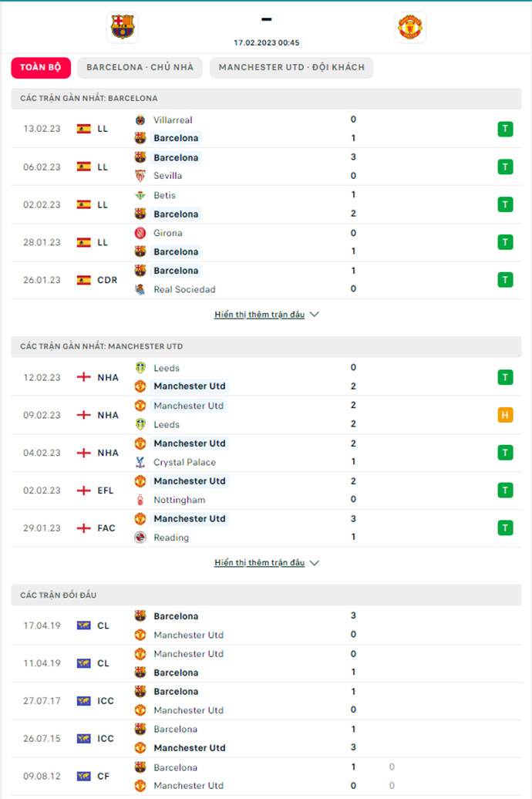The height and width of the screenshot is (799, 532).
Task: Click the Barcelona crest in the header
Action: tap(122, 27)
